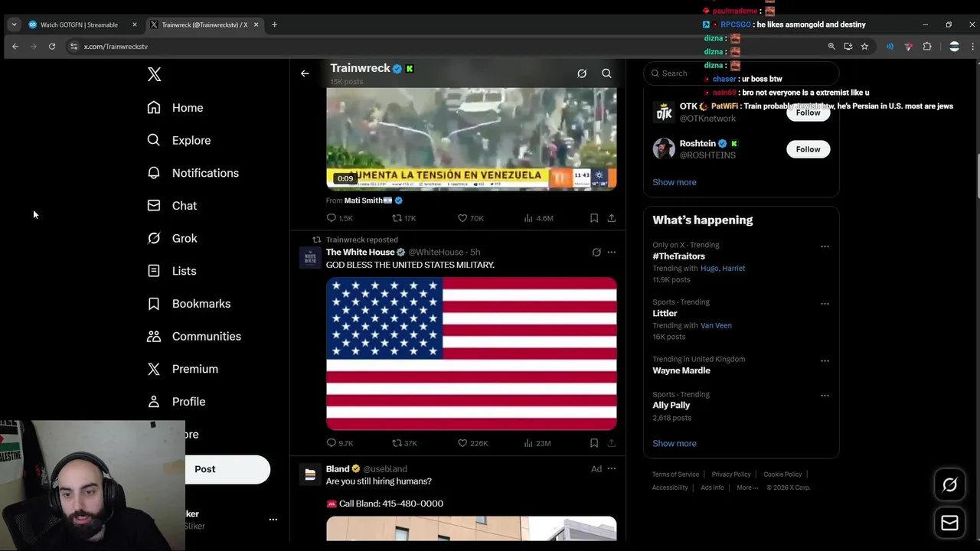980x551 pixels.
Task: Open Chat from the sidebar
Action: coord(172,206)
